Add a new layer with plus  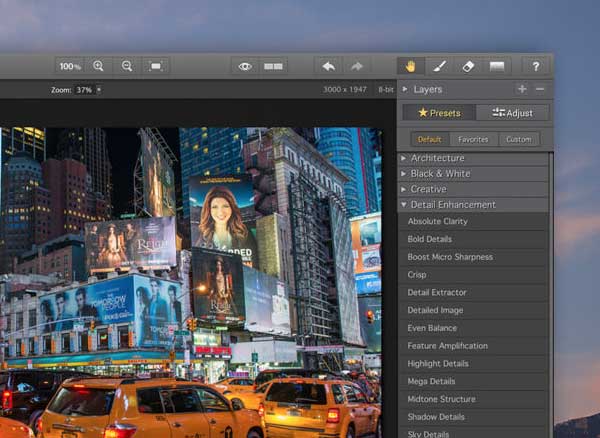522,89
